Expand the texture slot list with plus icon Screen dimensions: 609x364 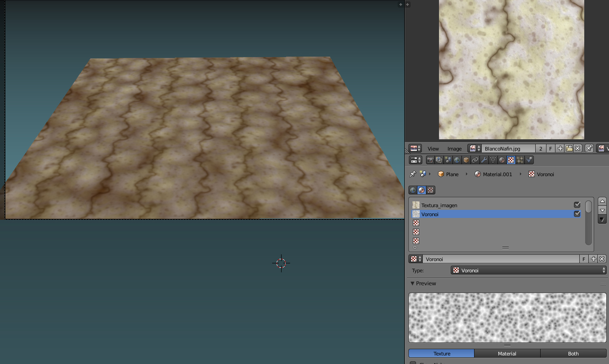click(415, 248)
